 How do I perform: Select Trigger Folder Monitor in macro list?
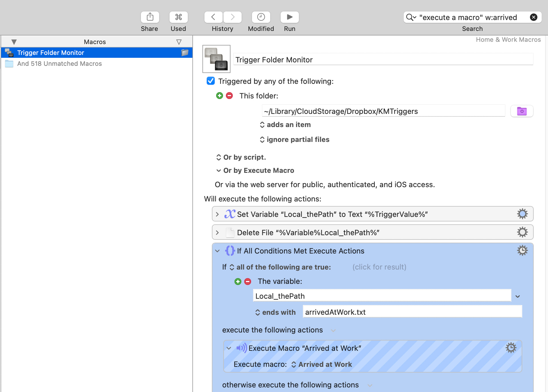pyautogui.click(x=51, y=53)
